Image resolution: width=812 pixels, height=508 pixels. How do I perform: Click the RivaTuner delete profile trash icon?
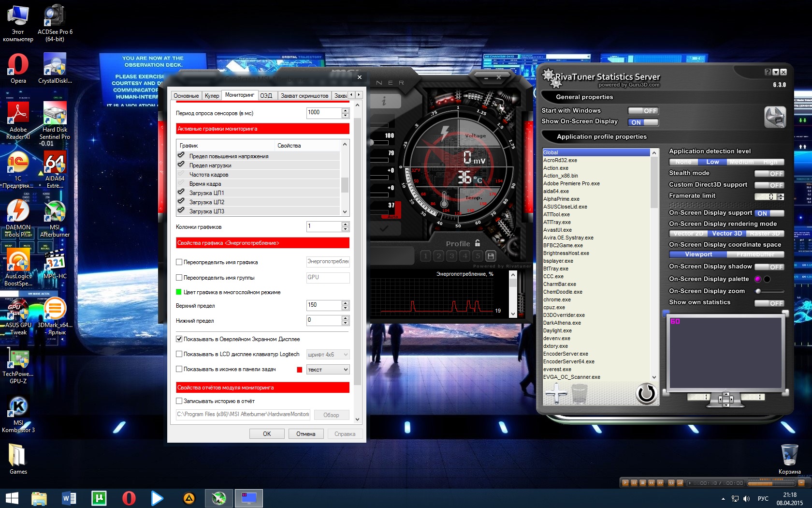click(579, 393)
